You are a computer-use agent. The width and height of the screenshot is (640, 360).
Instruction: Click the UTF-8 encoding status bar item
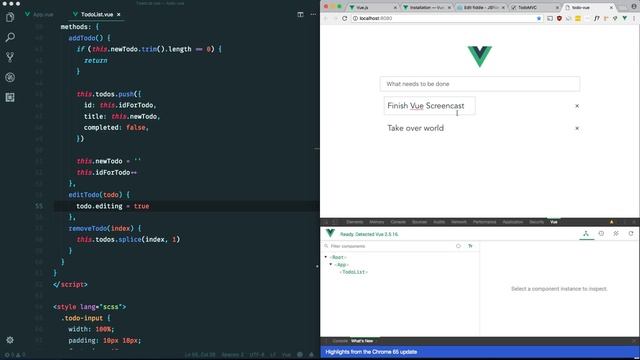[x=257, y=355]
